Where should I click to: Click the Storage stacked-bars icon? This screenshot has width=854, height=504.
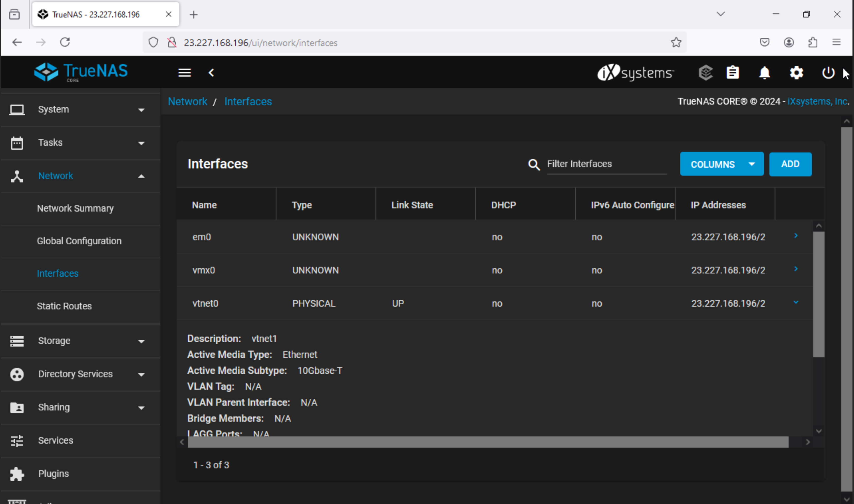[x=17, y=341]
